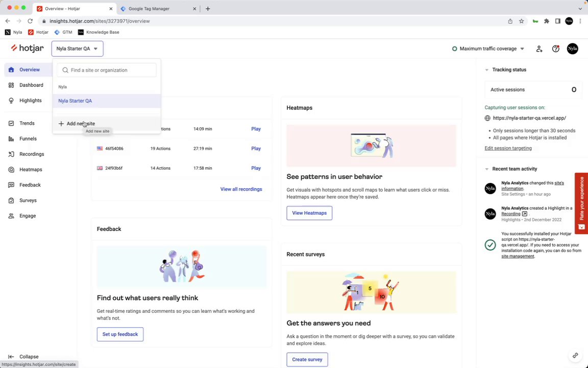Click the browser share icon
Image resolution: width=588 pixels, height=368 pixels.
(510, 21)
